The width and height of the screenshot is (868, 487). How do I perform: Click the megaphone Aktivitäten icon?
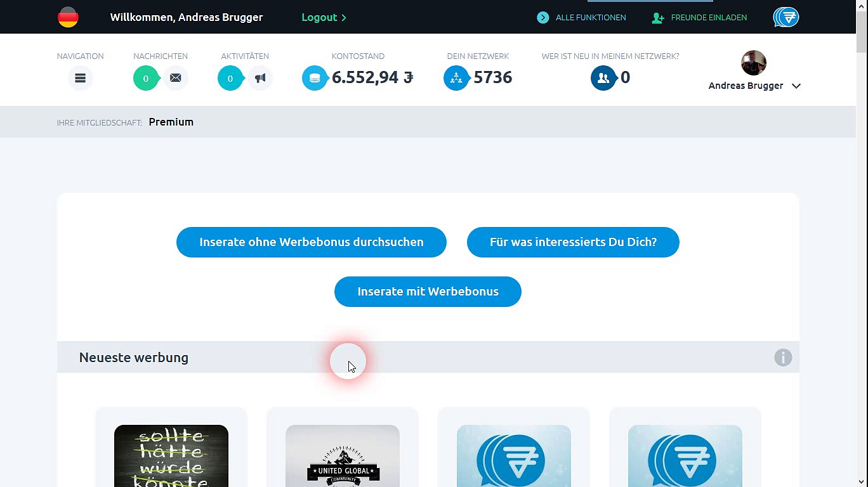[260, 78]
